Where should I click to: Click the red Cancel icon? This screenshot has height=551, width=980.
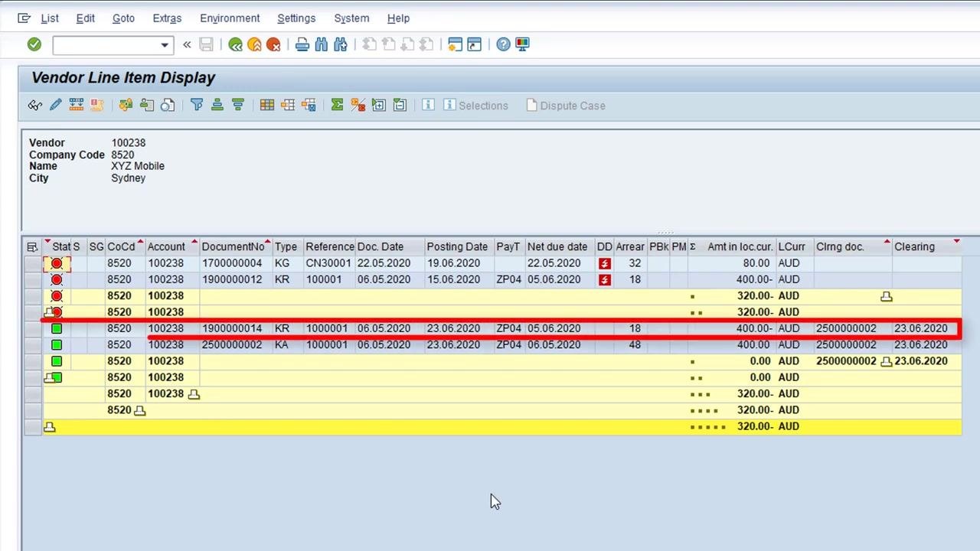click(273, 45)
